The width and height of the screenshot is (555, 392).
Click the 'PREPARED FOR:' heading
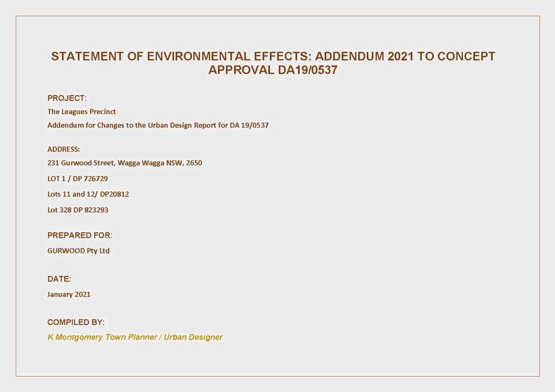coord(80,235)
